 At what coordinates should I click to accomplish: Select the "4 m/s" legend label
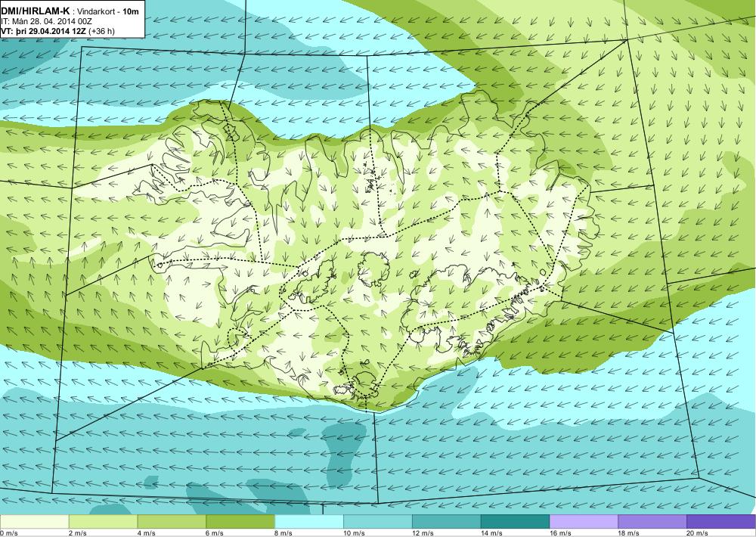tap(147, 533)
